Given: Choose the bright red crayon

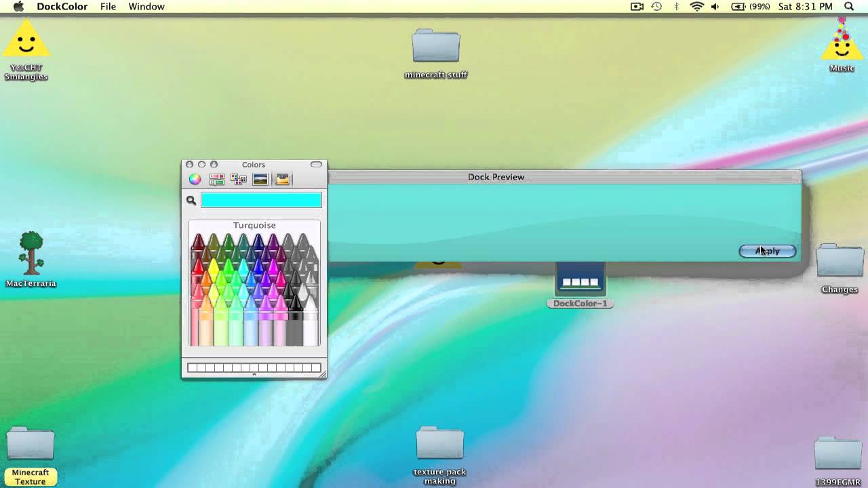Looking at the screenshot, I should tap(197, 266).
